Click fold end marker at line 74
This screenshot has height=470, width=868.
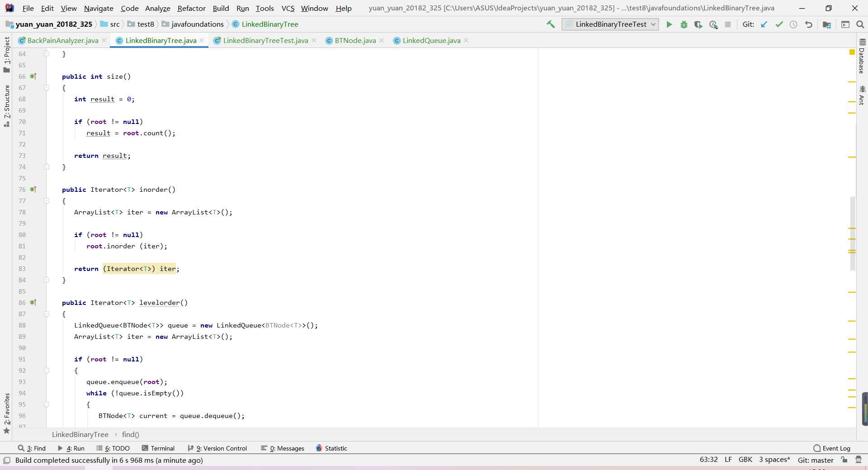point(47,167)
